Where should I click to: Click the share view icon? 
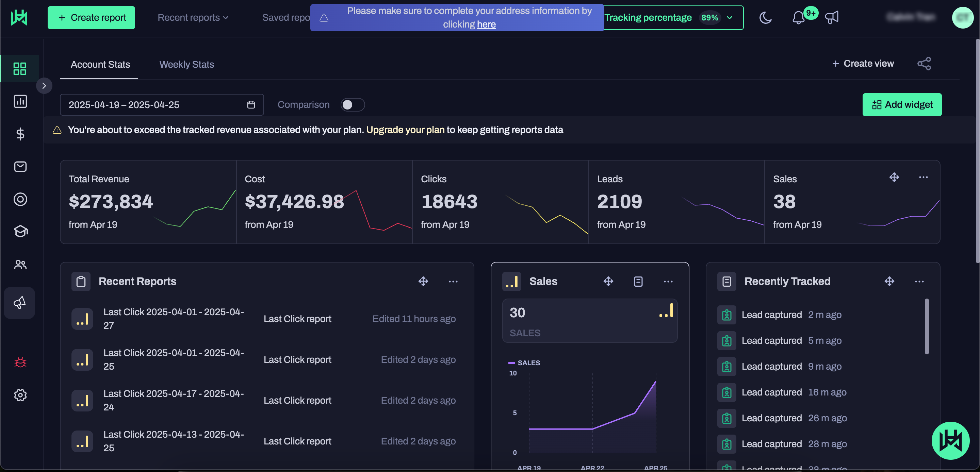tap(924, 64)
